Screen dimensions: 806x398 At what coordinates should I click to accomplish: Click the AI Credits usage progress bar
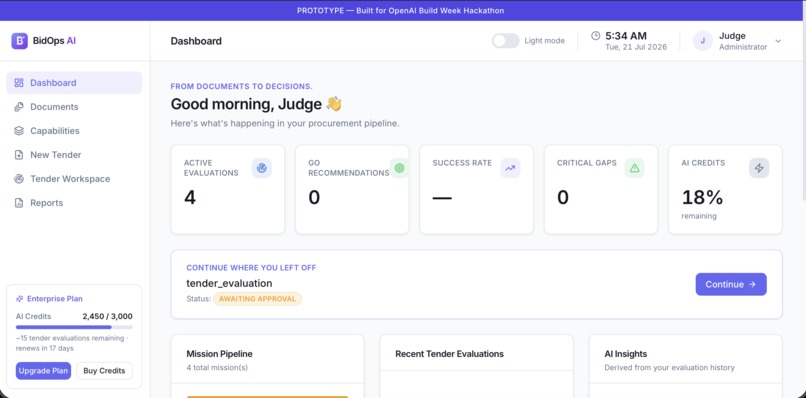tap(74, 327)
